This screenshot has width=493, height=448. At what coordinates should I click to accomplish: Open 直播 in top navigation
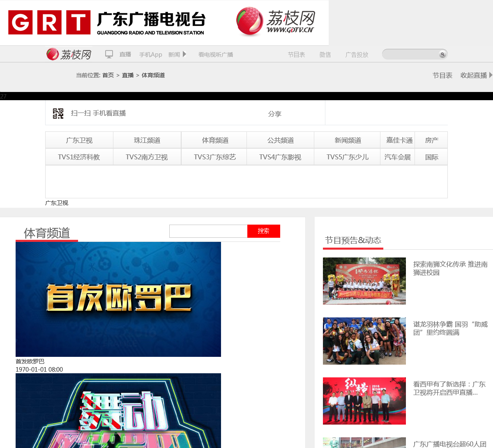(x=125, y=55)
